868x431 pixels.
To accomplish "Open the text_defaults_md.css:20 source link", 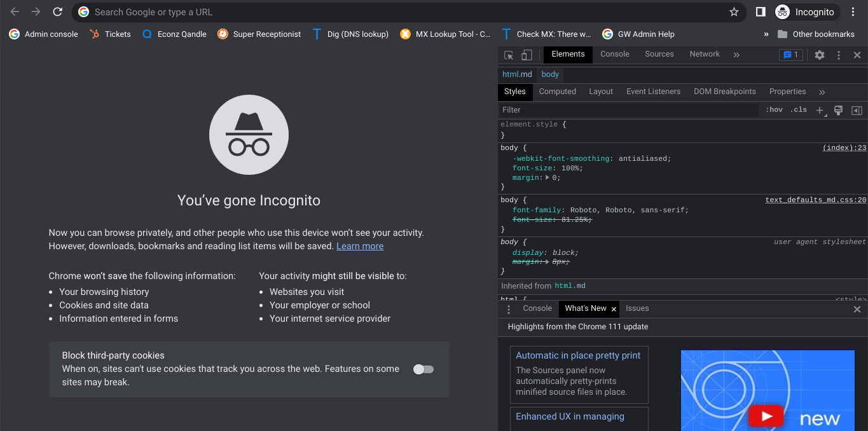I will 816,200.
